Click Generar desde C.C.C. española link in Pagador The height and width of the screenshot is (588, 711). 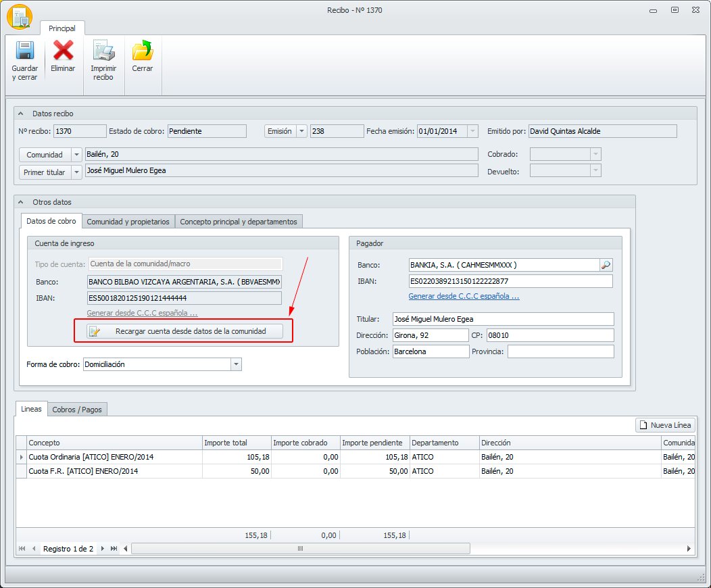[464, 296]
